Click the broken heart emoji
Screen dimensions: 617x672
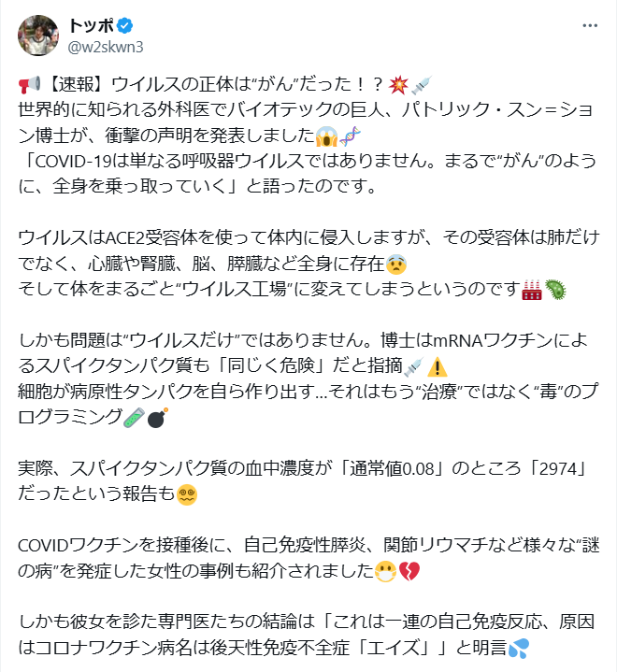pyautogui.click(x=408, y=569)
